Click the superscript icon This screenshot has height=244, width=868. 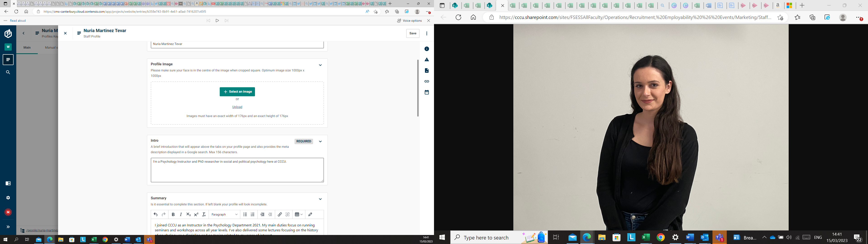[196, 214]
